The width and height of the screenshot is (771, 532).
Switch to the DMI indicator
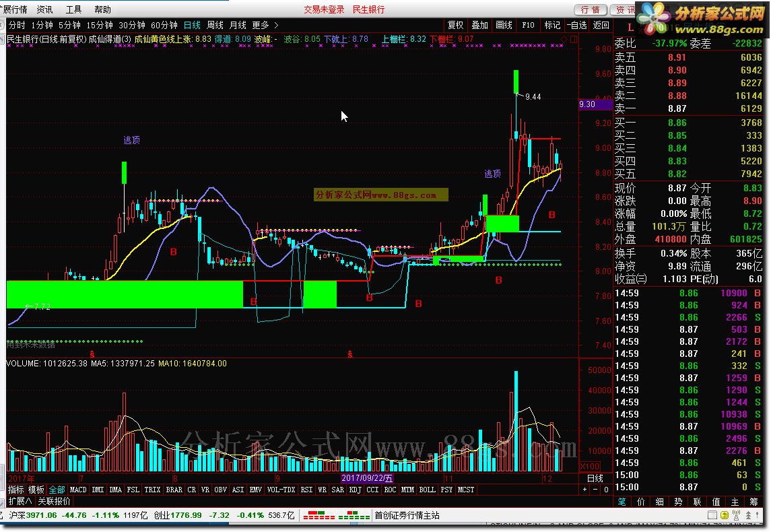tap(98, 490)
